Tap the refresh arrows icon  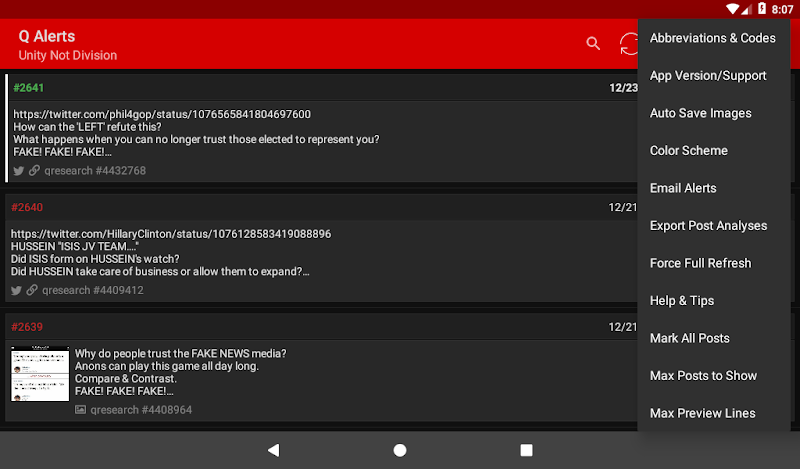coord(629,43)
